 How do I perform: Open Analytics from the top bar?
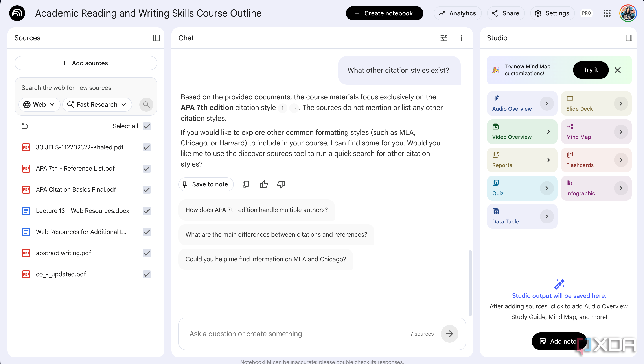[457, 13]
